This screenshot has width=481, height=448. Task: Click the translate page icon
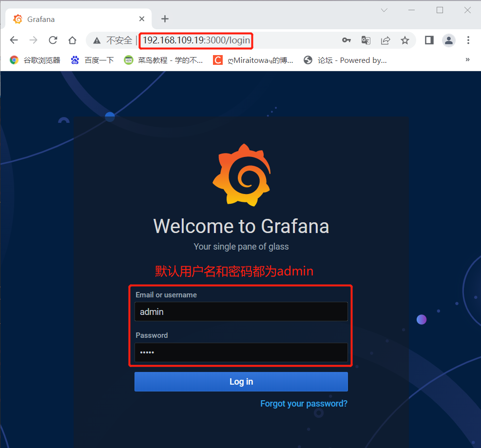366,40
